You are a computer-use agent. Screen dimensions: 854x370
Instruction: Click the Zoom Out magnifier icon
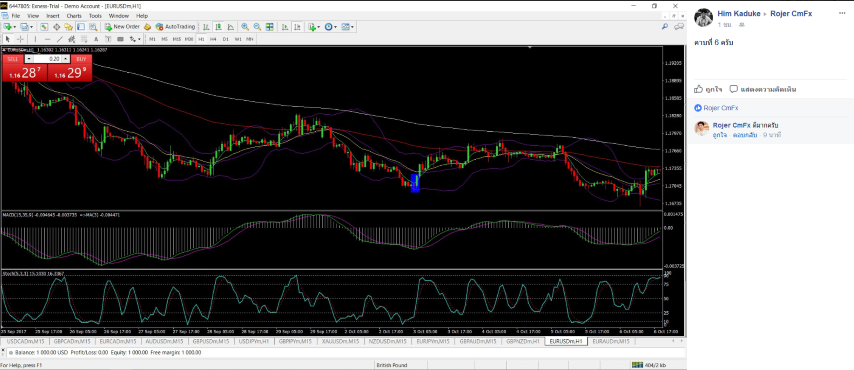[257, 27]
